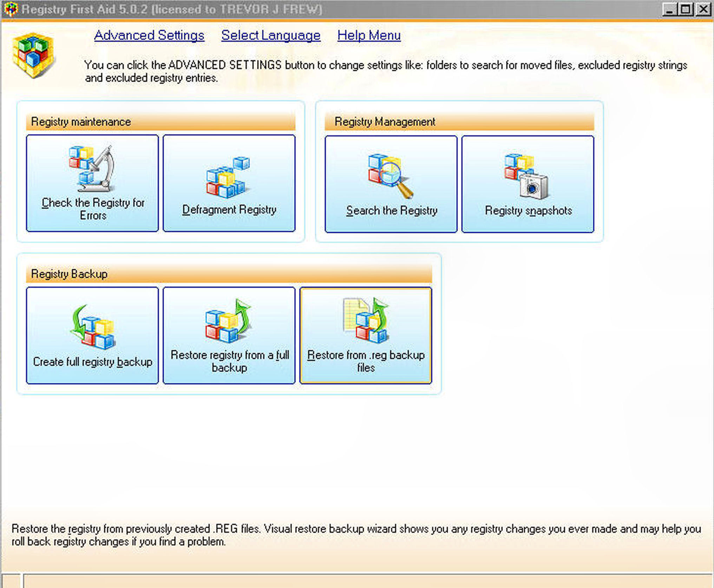Click the Check the Registry for Errors label

(93, 209)
